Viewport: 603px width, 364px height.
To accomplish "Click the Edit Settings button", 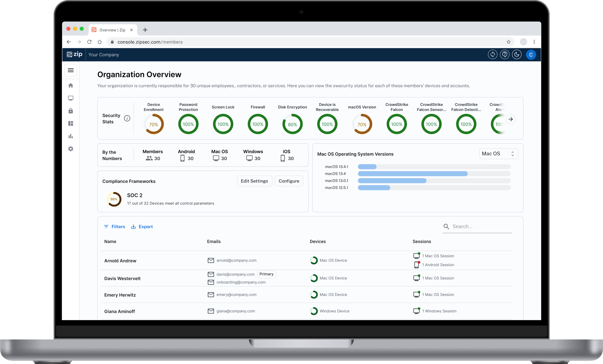I will (254, 181).
